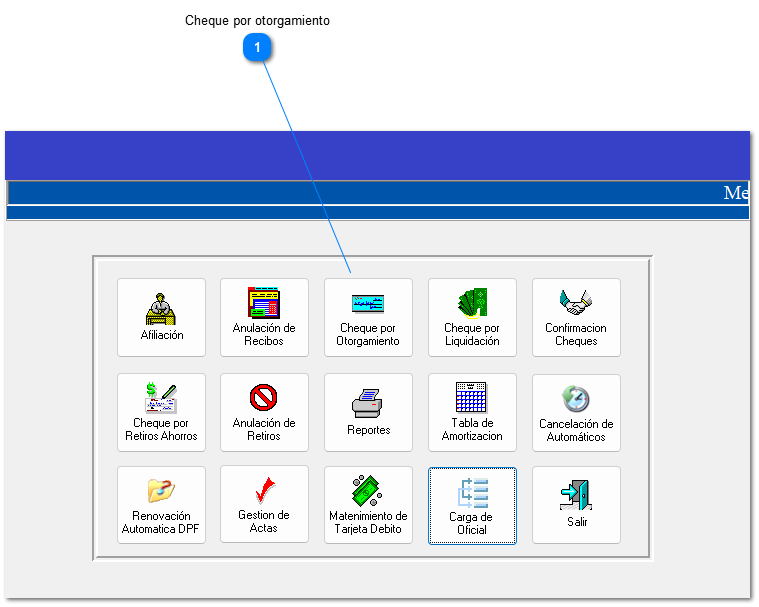
Task: Click the thin blue strip below the header banner
Action: click(x=377, y=212)
